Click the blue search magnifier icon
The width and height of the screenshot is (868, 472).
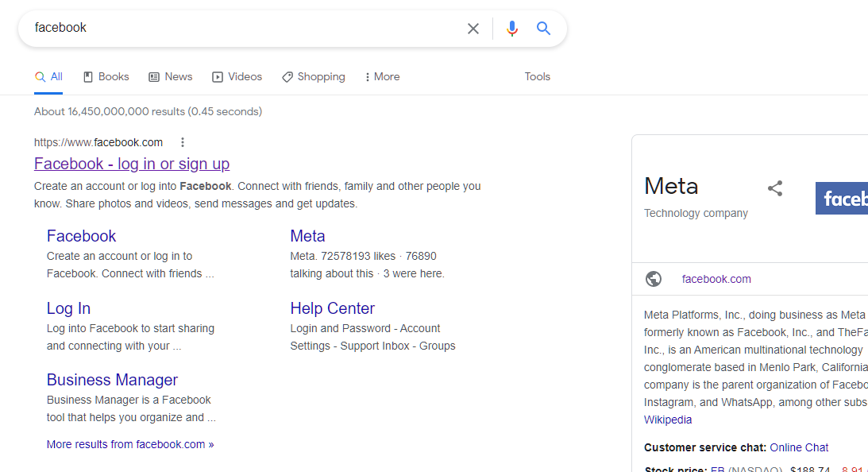point(543,29)
